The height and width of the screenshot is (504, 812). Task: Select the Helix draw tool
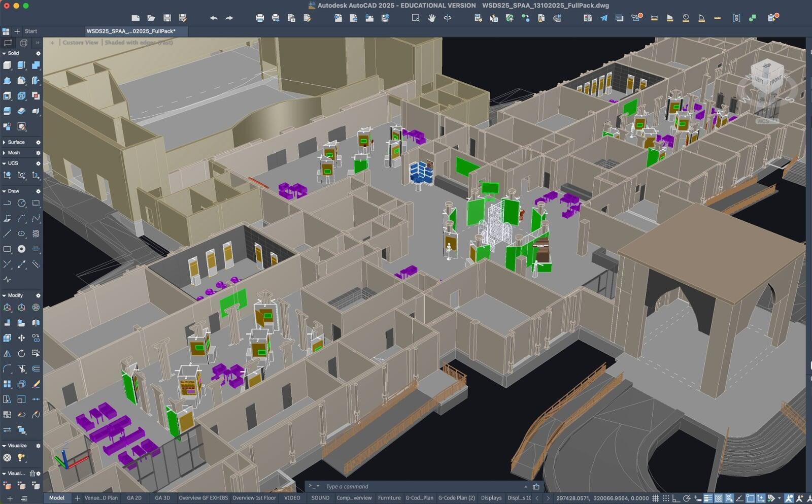[x=36, y=233]
